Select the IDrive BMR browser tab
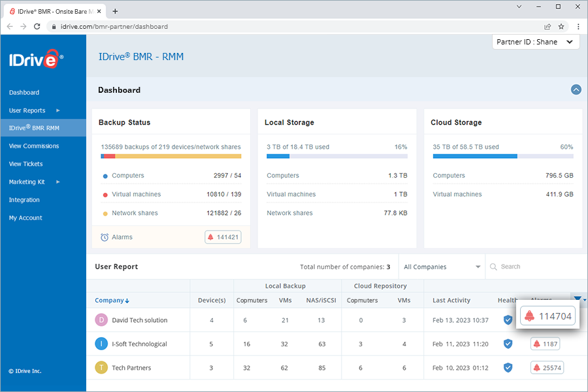The image size is (588, 392). [x=55, y=11]
